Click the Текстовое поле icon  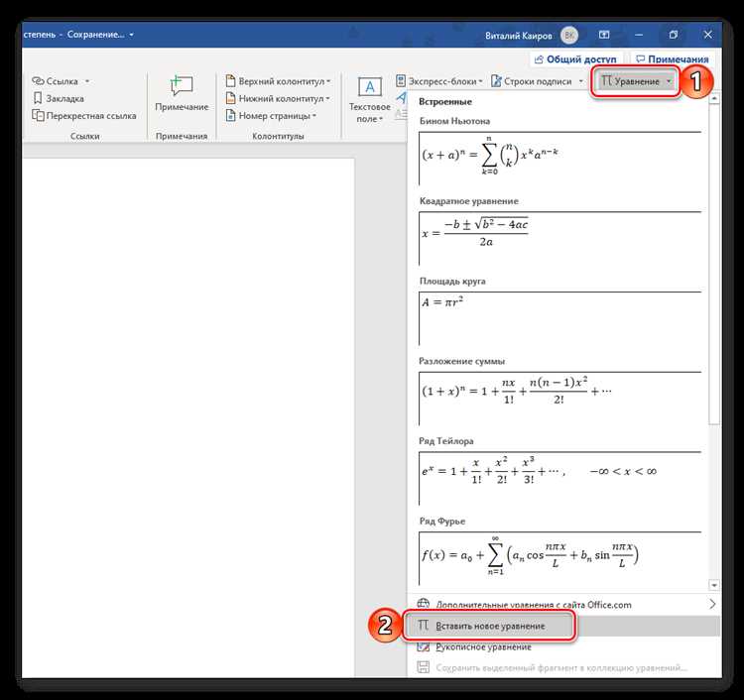coord(370,87)
